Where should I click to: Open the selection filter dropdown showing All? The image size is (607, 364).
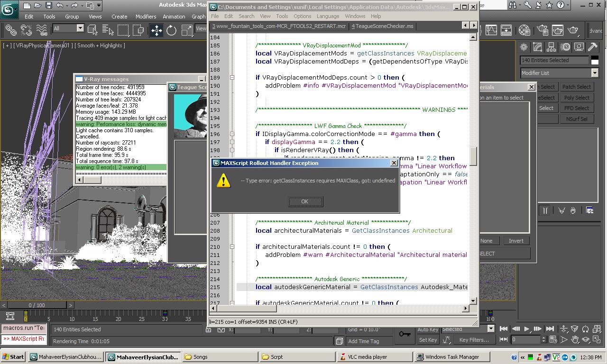tap(81, 28)
